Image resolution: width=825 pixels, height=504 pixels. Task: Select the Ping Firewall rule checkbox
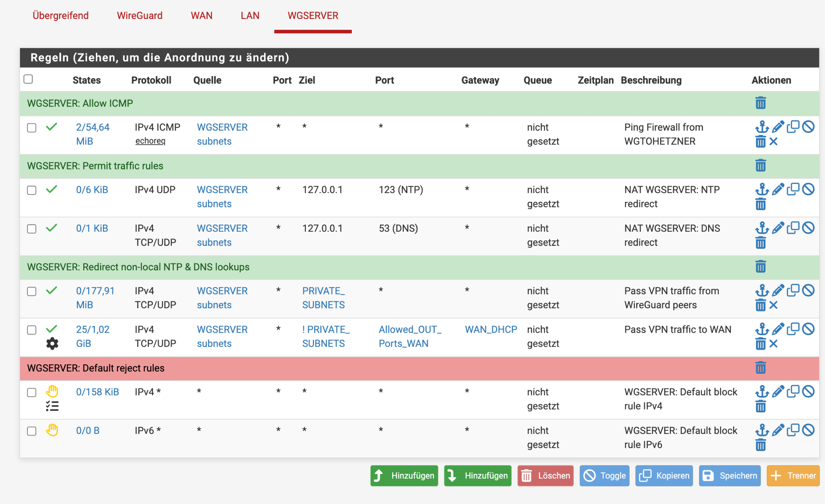31,128
